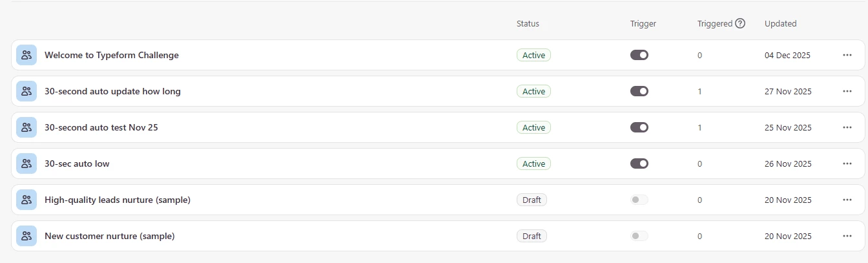Click the 30-second auto test Nov 25 icon

26,127
